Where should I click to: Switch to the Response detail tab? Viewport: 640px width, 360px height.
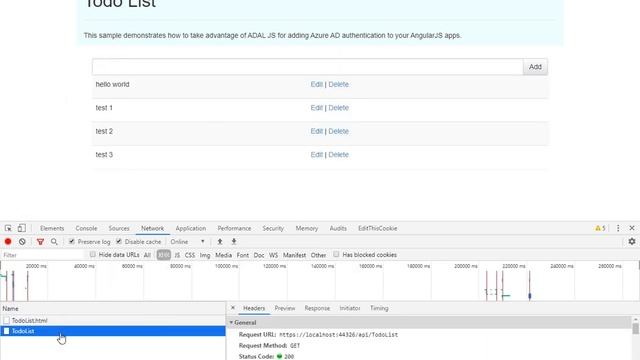pyautogui.click(x=317, y=308)
